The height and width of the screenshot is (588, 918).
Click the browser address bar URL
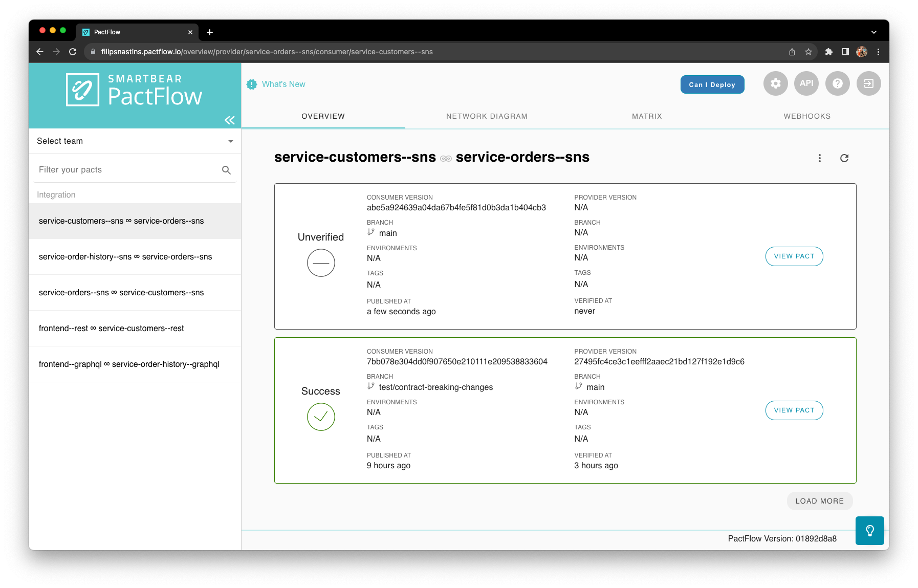pos(267,52)
